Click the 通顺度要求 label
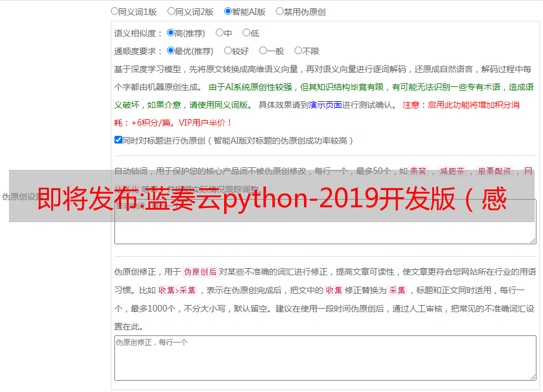The height and width of the screenshot is (392, 543). click(x=138, y=52)
